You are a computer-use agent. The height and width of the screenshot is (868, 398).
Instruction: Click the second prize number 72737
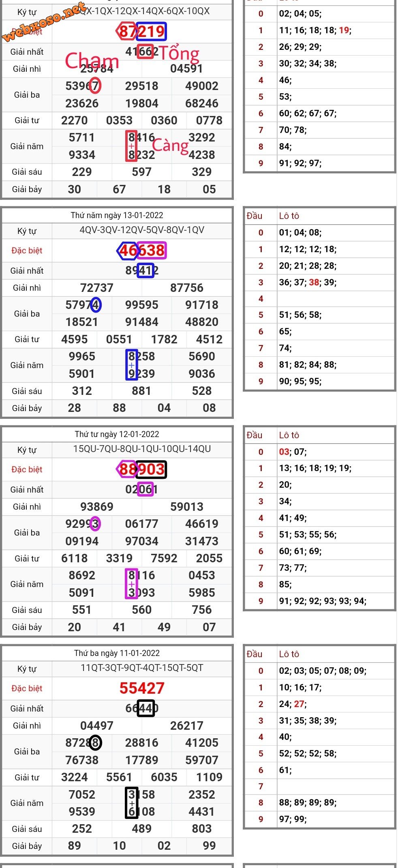click(x=97, y=288)
